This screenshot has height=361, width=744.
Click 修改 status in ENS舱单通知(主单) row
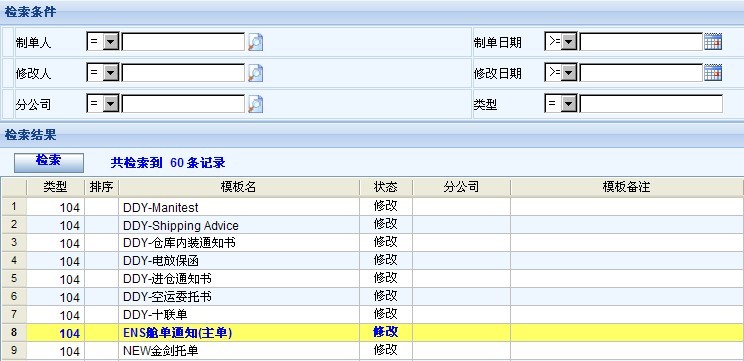click(x=385, y=332)
